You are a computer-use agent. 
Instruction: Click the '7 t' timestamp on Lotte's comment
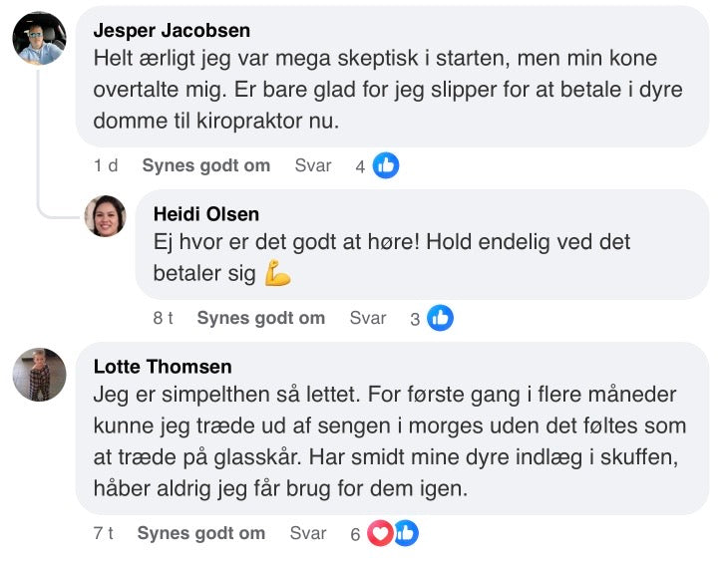[x=103, y=533]
